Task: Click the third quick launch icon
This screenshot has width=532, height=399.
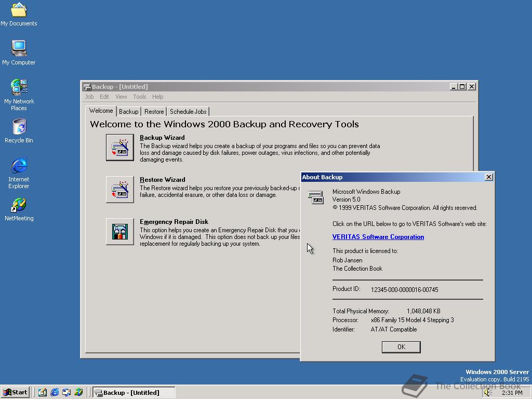Action: 66,392
